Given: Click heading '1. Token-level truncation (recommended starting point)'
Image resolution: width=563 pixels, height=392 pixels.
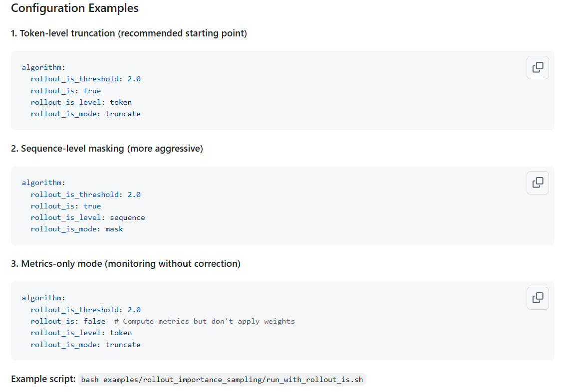Looking at the screenshot, I should pos(129,33).
